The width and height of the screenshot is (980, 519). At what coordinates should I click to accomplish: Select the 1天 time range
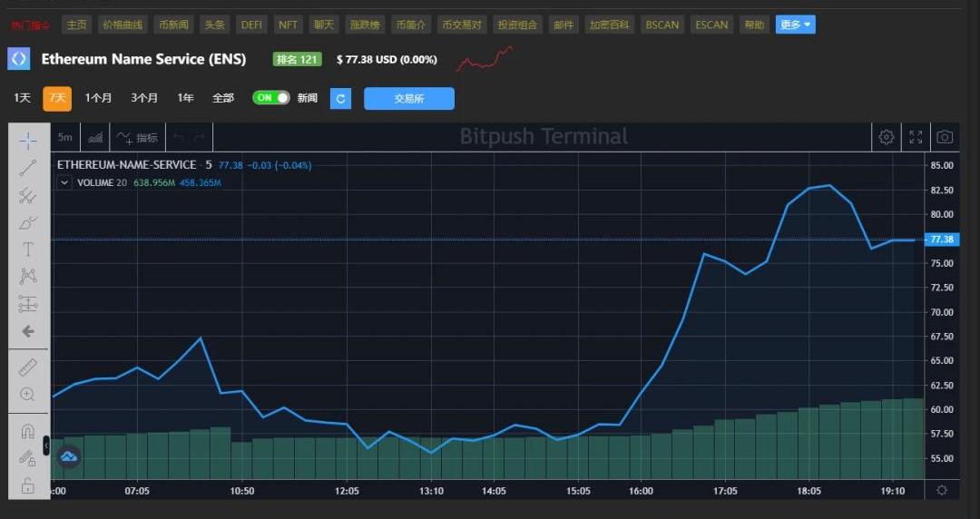pyautogui.click(x=22, y=98)
